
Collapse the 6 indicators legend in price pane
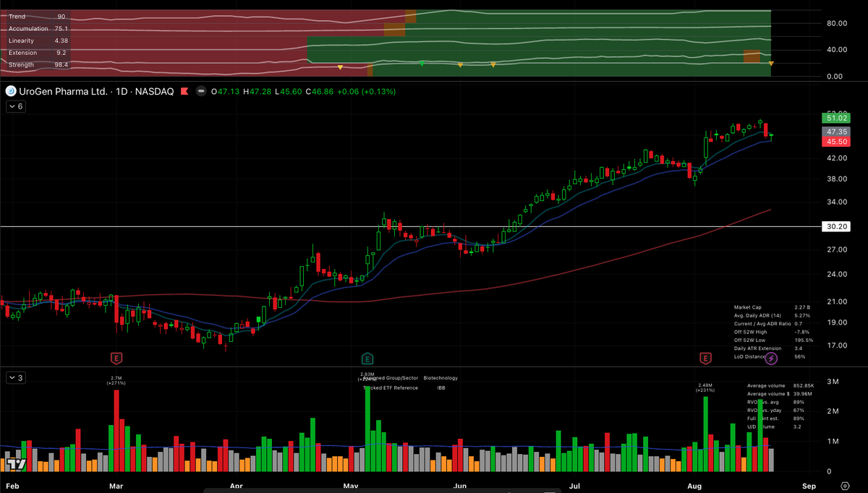(x=16, y=106)
